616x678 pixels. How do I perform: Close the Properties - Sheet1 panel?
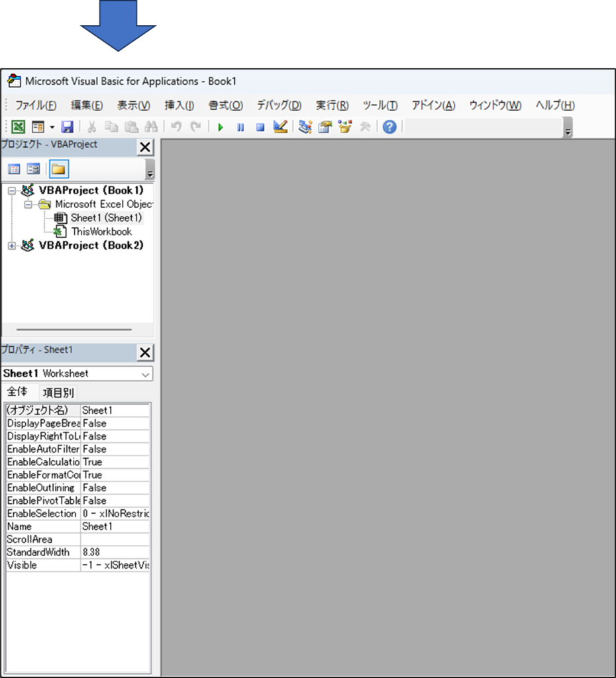145,352
